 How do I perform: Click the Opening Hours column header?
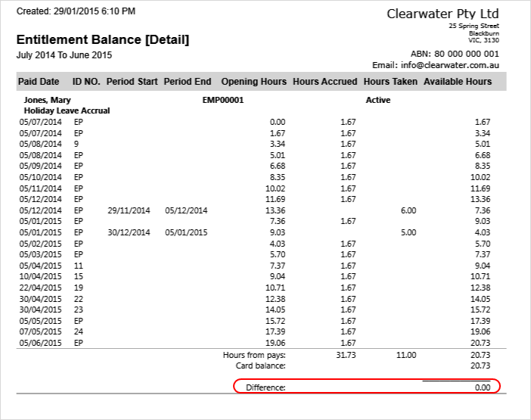tap(253, 82)
